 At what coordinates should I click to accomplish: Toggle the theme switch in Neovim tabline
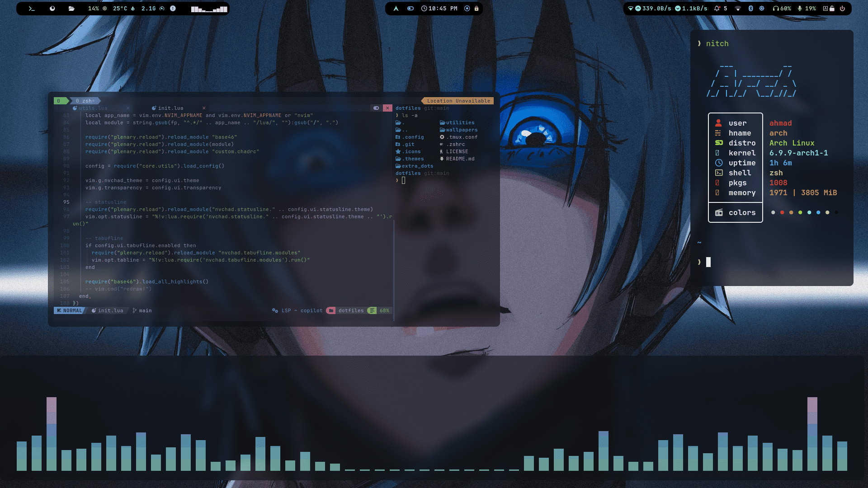pos(376,108)
